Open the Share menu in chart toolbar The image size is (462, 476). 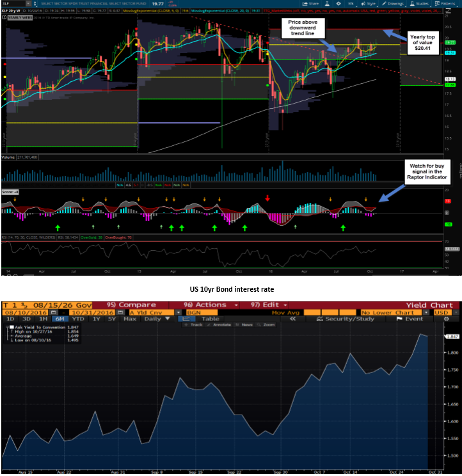[x=314, y=3]
